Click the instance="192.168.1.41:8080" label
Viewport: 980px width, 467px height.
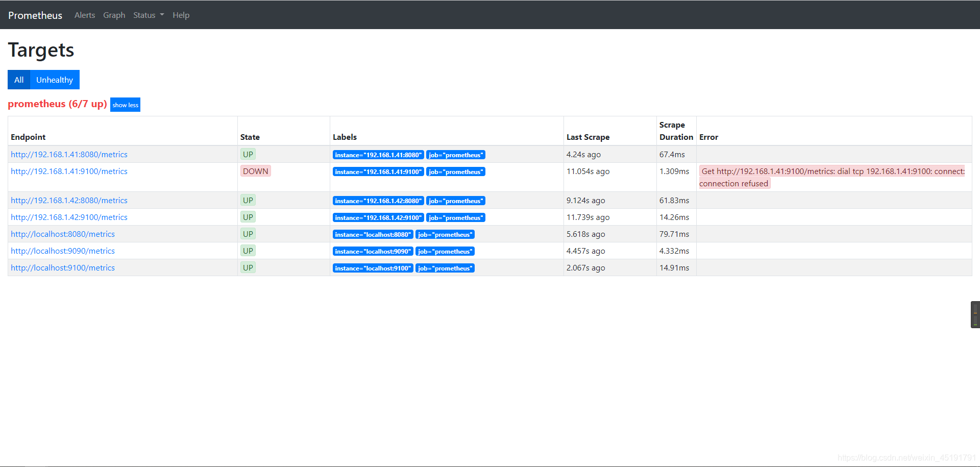click(378, 155)
